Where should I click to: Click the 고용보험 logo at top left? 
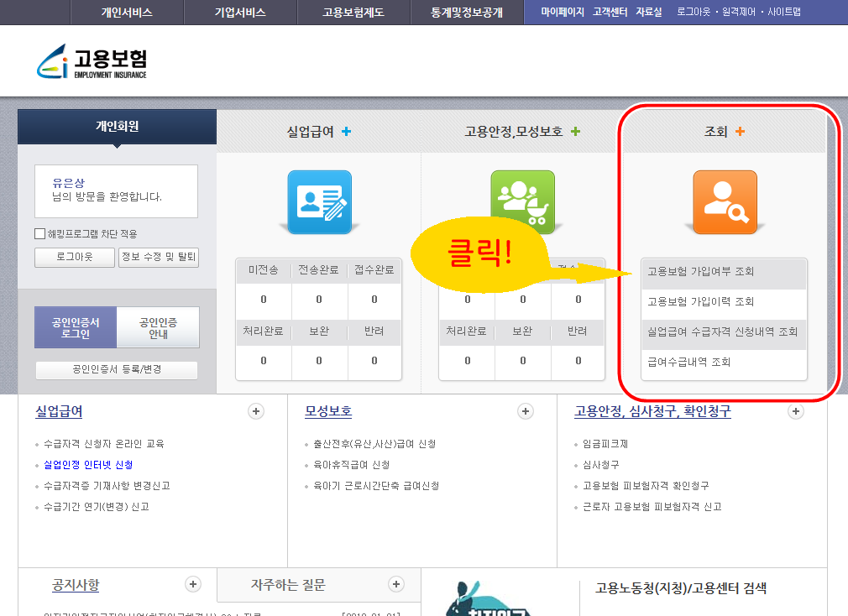[92, 63]
